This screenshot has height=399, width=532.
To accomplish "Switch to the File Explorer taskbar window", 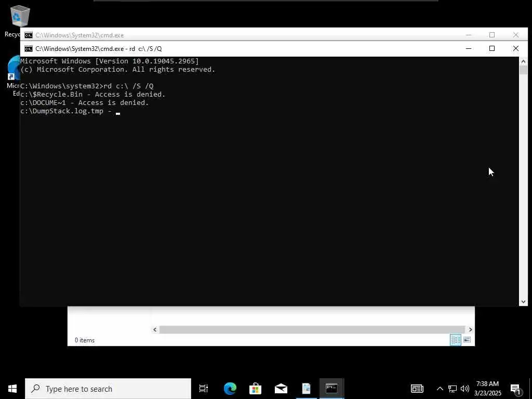I will tap(307, 389).
